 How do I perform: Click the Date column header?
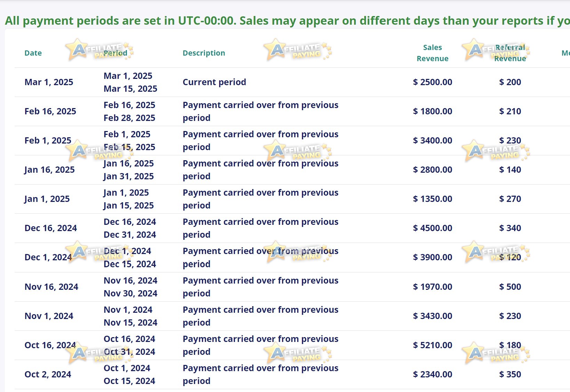tap(33, 53)
